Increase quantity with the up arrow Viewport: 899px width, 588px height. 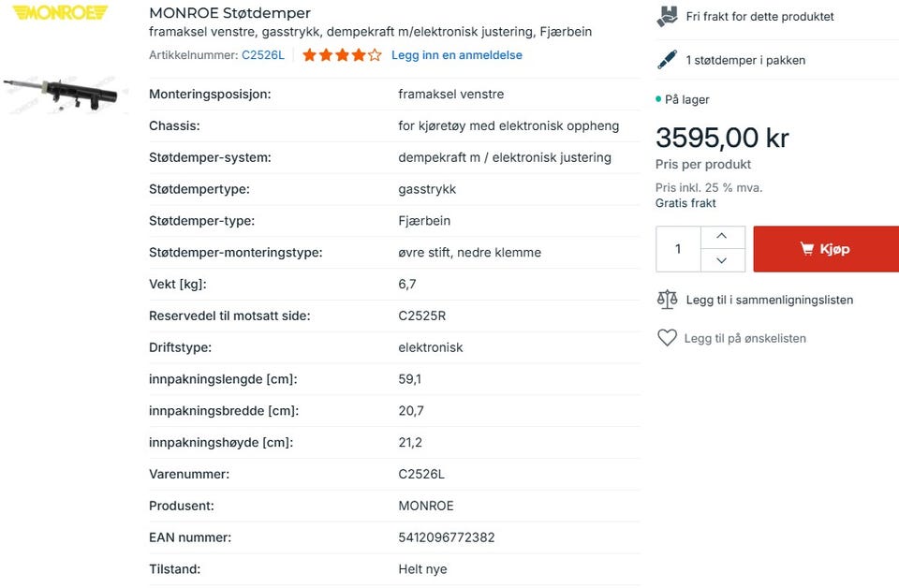pyautogui.click(x=722, y=237)
